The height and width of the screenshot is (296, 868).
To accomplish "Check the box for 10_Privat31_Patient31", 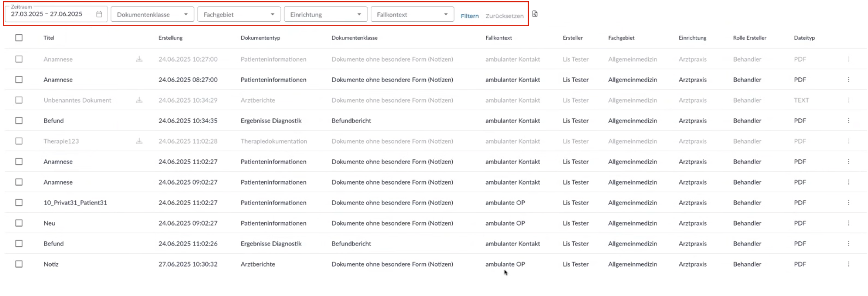I will point(19,203).
